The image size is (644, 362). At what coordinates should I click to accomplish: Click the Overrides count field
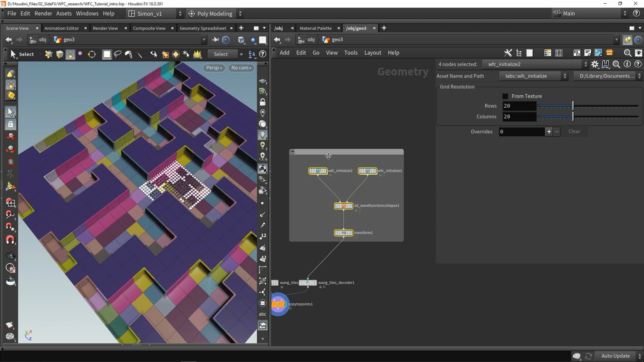pyautogui.click(x=522, y=132)
